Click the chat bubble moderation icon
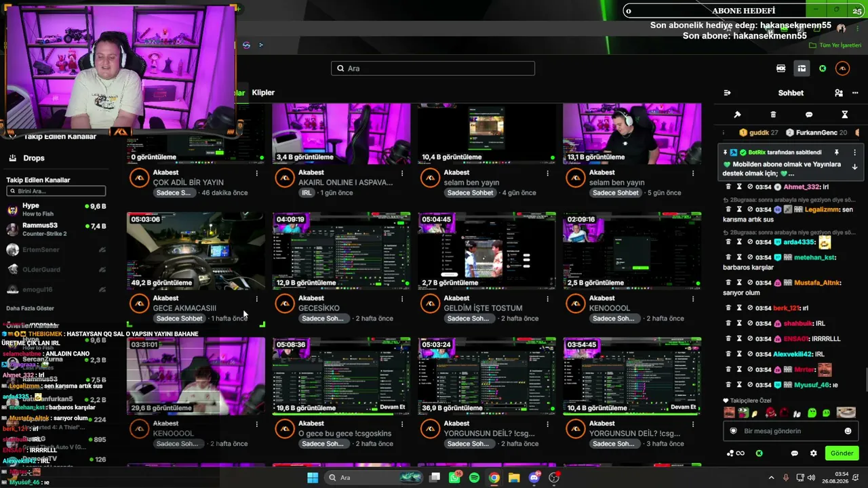This screenshot has height=488, width=868. tap(809, 115)
